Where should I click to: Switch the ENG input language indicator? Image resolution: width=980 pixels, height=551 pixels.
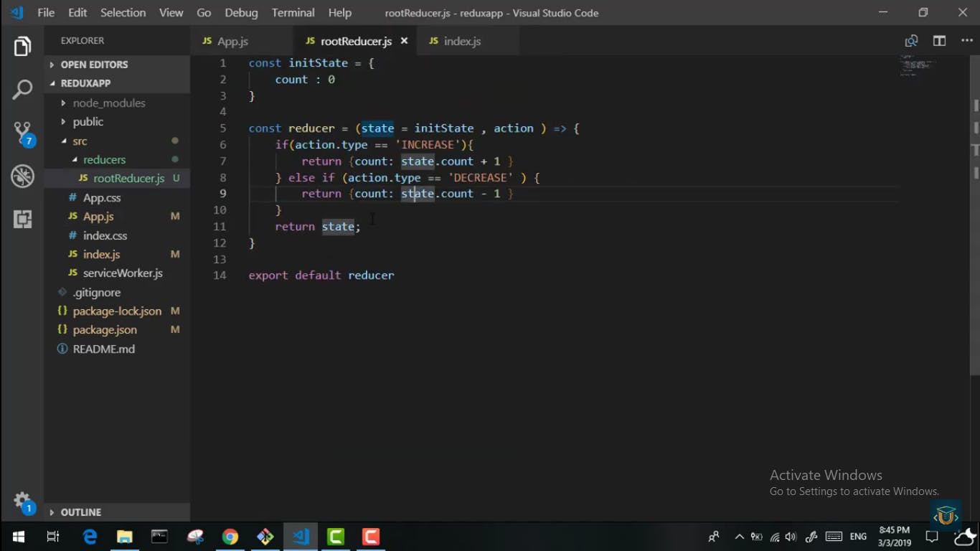pyautogui.click(x=858, y=537)
